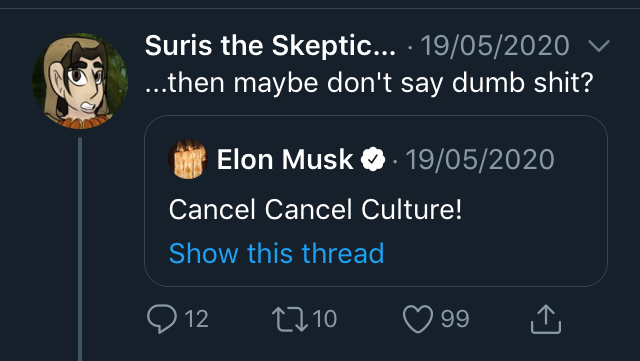Retweet this tweet using the arrows icon

[290, 319]
